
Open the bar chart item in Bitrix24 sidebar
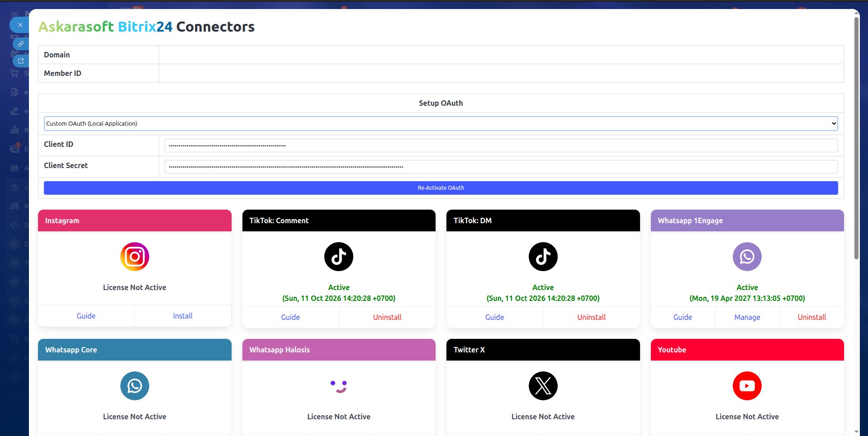click(x=14, y=130)
